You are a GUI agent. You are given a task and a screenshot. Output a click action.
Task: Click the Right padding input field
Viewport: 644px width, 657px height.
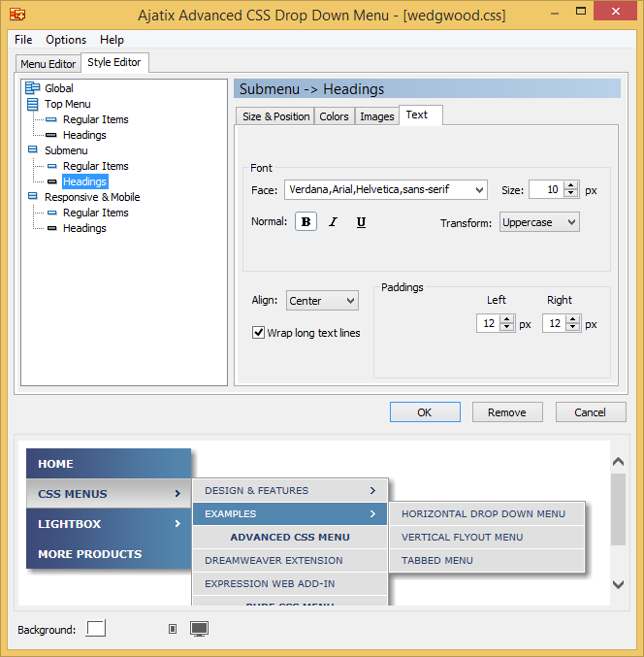555,323
